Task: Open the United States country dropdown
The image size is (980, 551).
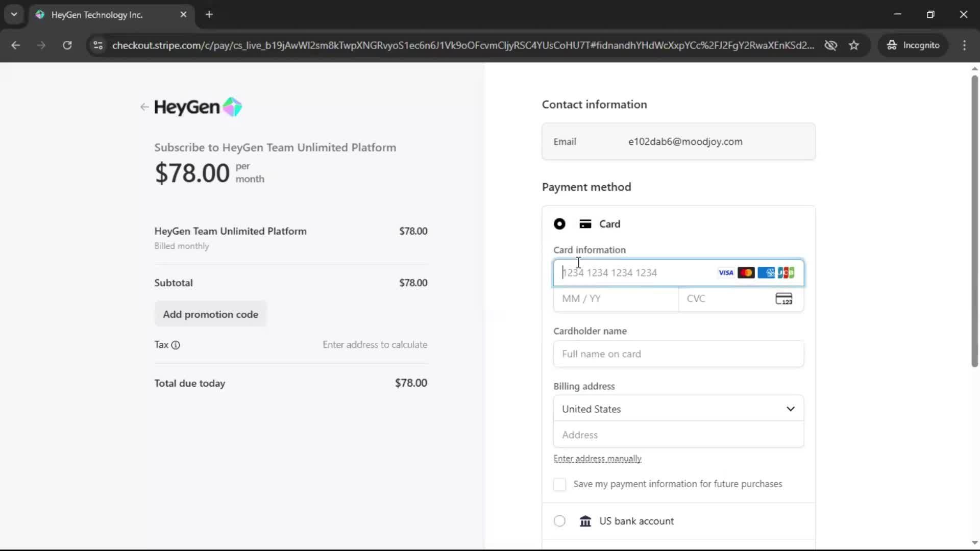Action: [x=678, y=409]
